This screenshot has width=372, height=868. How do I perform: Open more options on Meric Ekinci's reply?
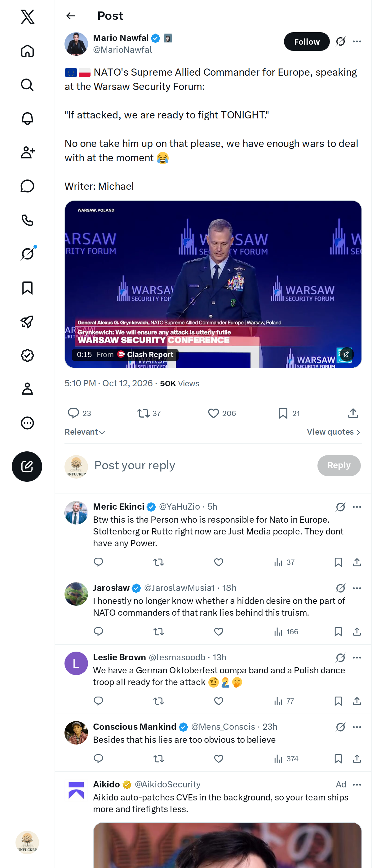[357, 507]
